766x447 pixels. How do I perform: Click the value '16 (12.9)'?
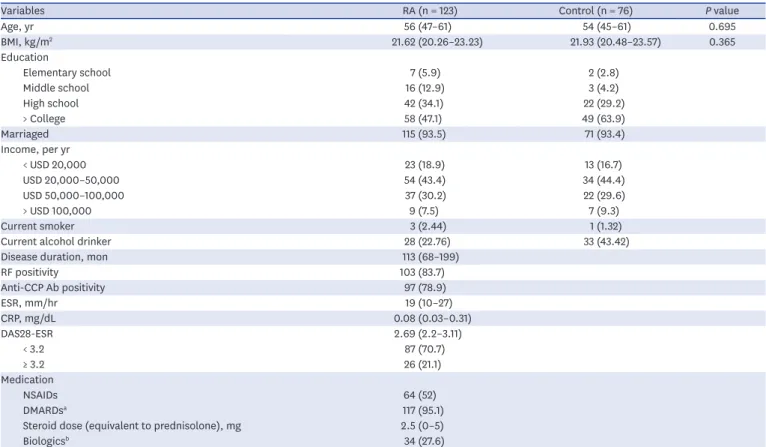point(425,88)
